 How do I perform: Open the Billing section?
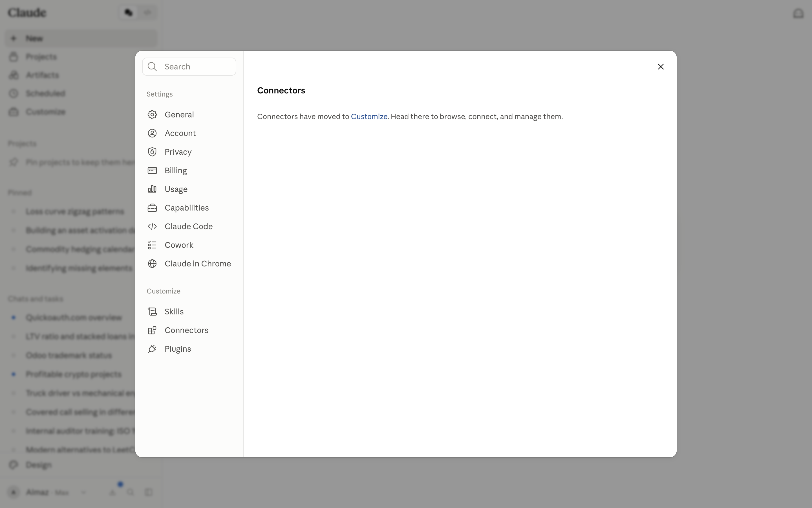coord(189,171)
